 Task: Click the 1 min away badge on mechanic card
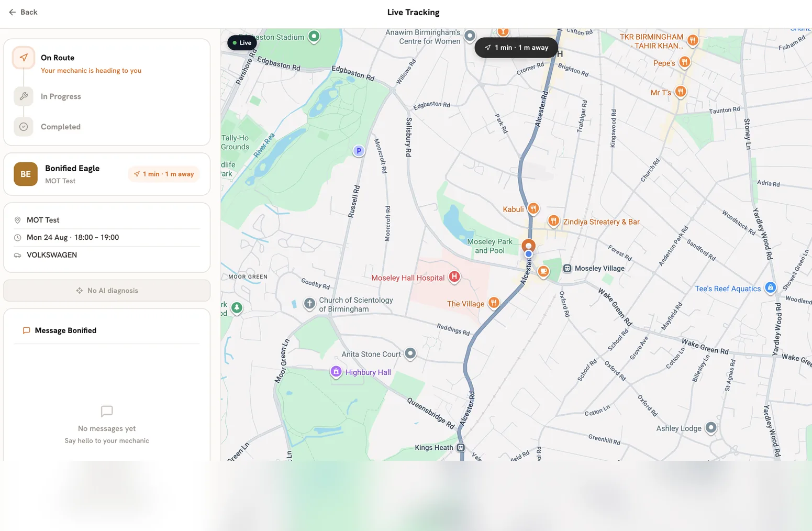[x=164, y=174]
